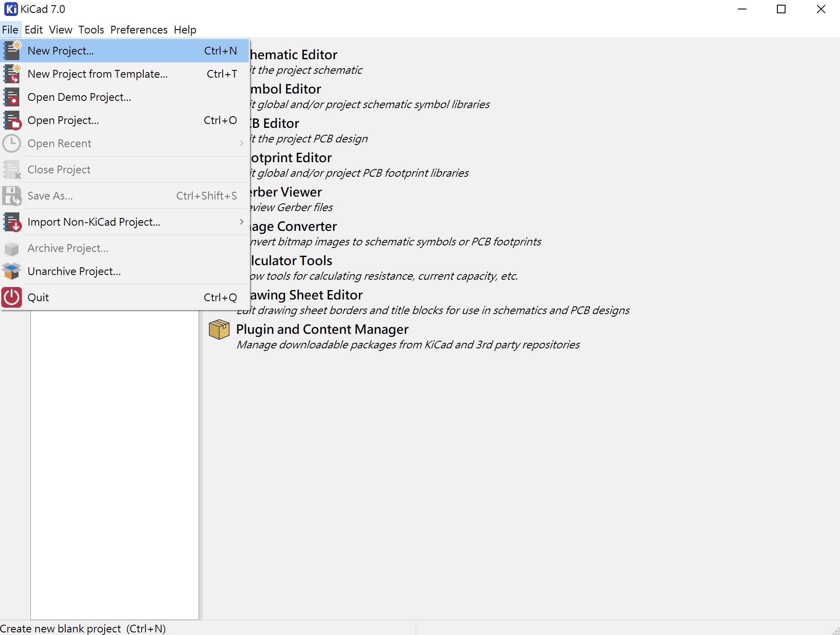Click the Unarchive Project box icon
Image resolution: width=840 pixels, height=635 pixels.
tap(12, 271)
